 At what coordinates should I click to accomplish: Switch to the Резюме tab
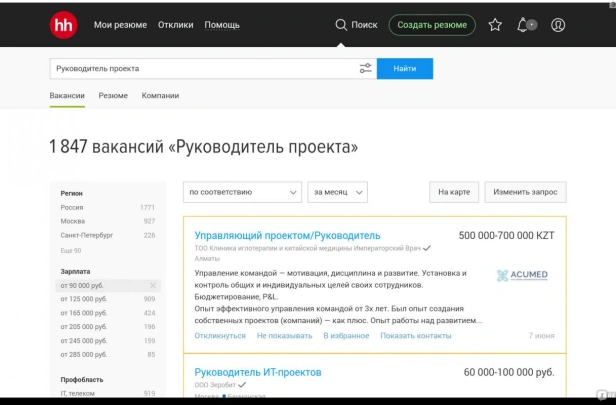(x=113, y=95)
